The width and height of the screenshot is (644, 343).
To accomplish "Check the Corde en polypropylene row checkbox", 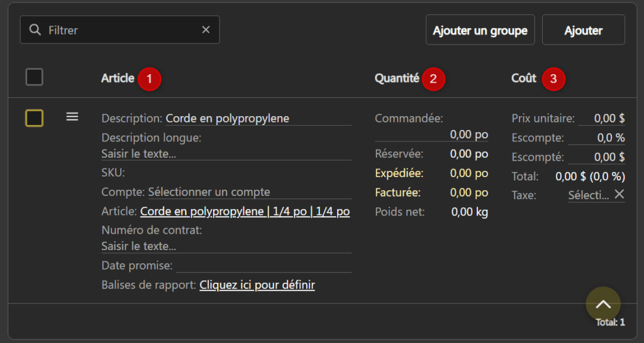I will [x=35, y=118].
